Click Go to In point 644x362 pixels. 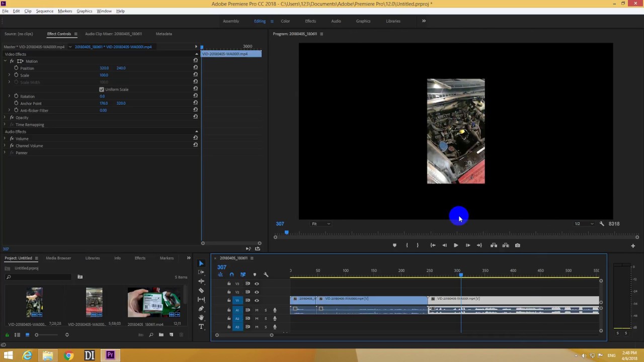pos(433,245)
